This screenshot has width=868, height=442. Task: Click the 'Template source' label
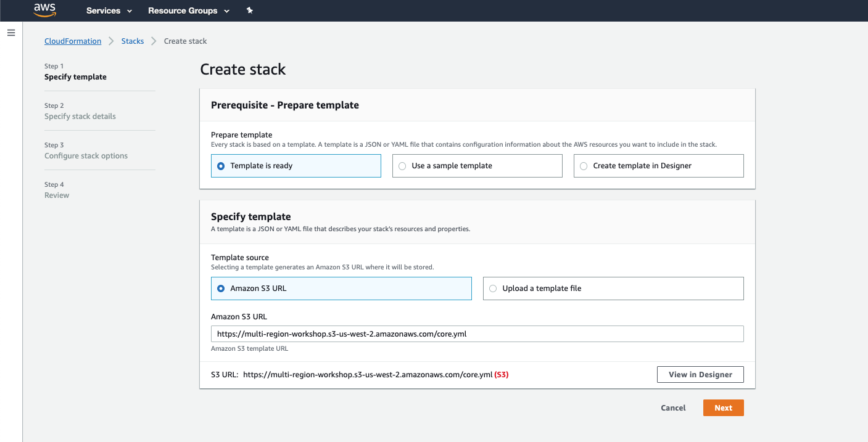click(x=240, y=258)
